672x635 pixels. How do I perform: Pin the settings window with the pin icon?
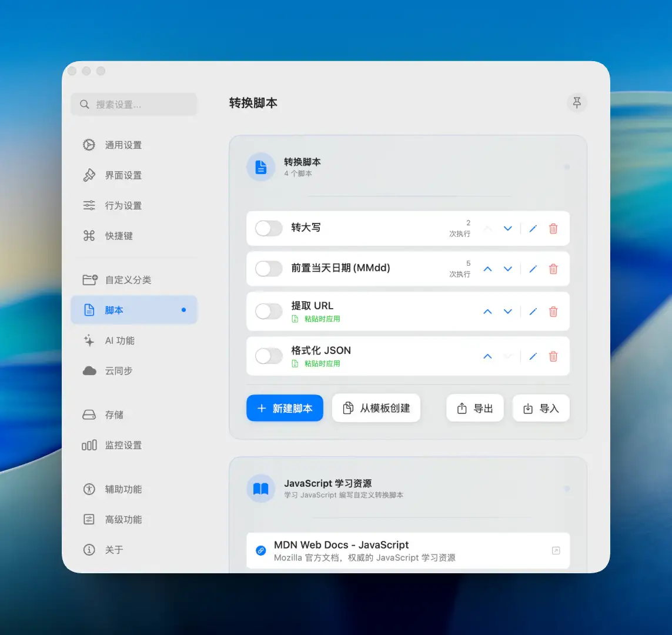(x=577, y=103)
